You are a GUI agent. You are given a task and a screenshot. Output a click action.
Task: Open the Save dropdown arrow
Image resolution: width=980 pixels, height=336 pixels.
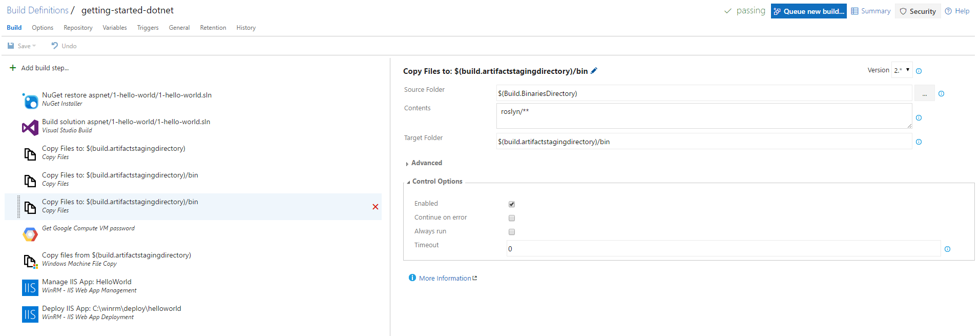(34, 46)
